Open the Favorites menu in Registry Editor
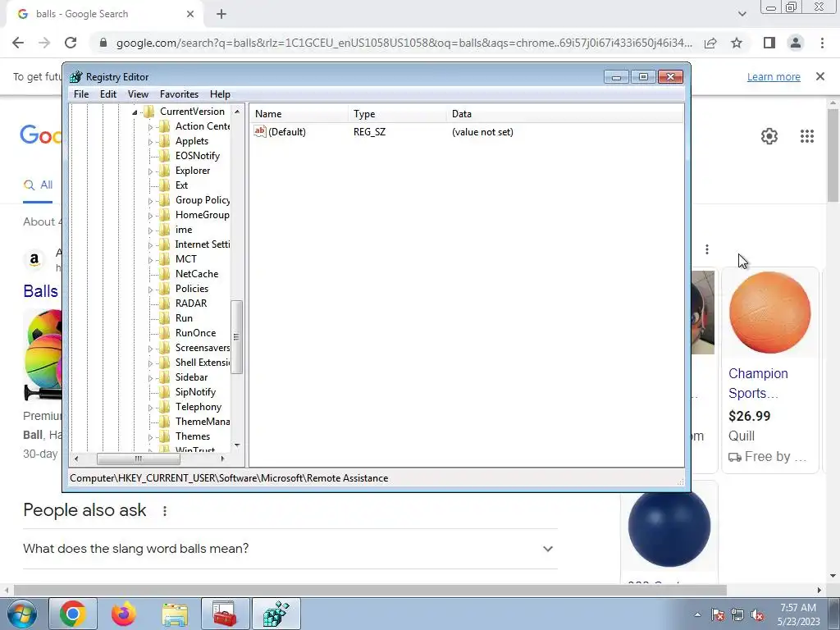840x630 pixels. pyautogui.click(x=179, y=94)
